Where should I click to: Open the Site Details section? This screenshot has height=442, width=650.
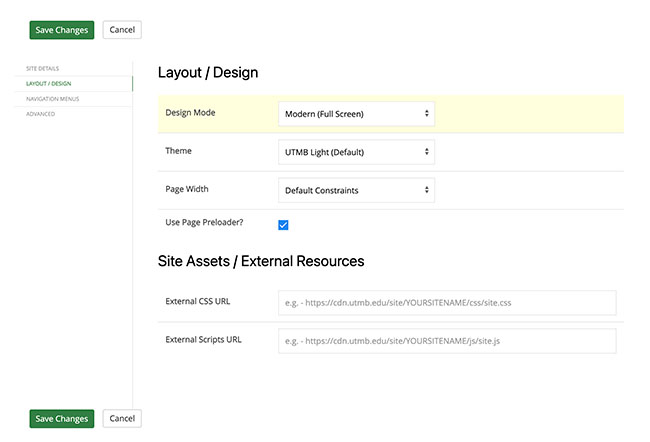tap(43, 68)
